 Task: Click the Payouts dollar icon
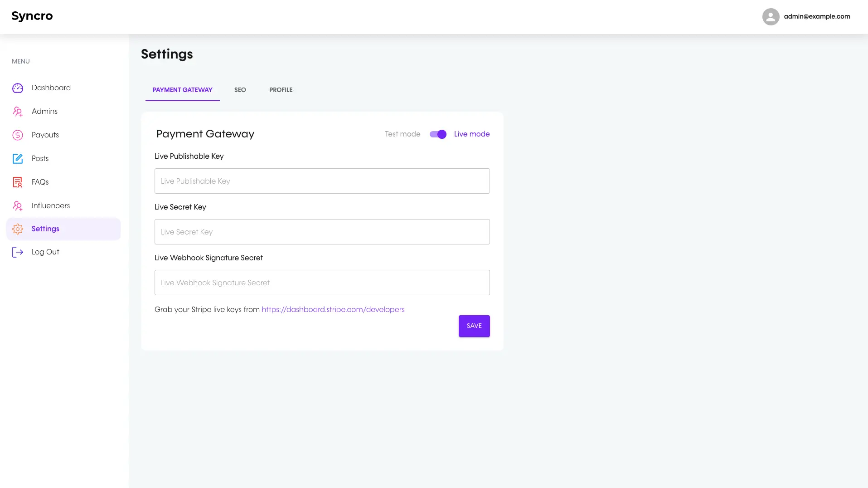[18, 135]
